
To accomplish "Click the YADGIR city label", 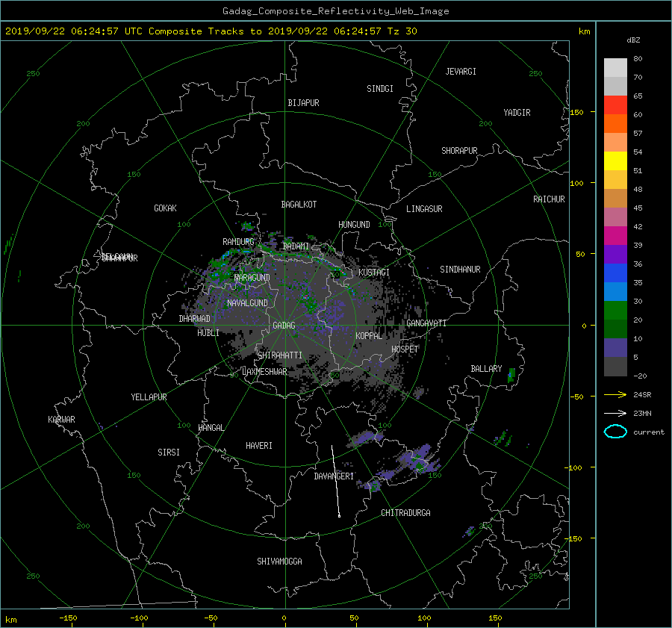I will click(x=517, y=112).
